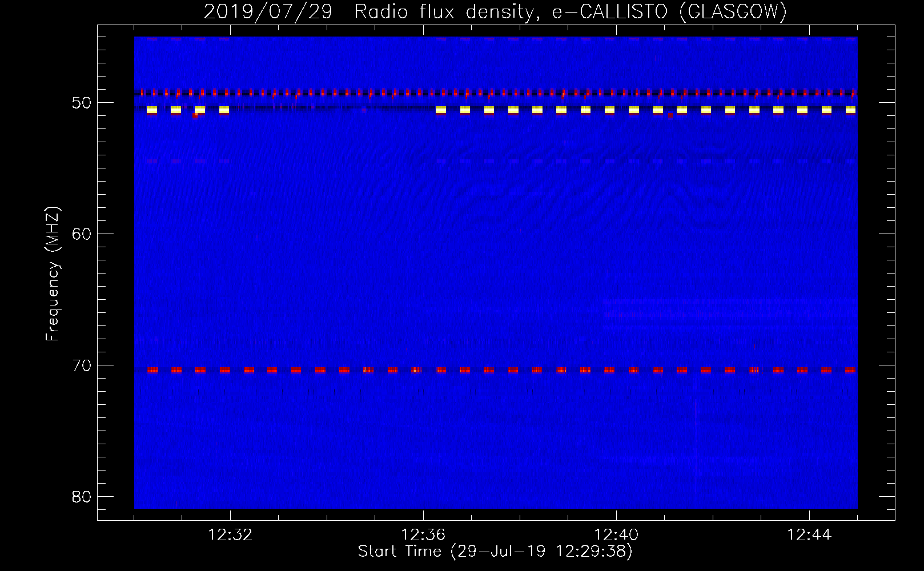Click the 12:44 time tick label
924x571 pixels.
point(809,535)
